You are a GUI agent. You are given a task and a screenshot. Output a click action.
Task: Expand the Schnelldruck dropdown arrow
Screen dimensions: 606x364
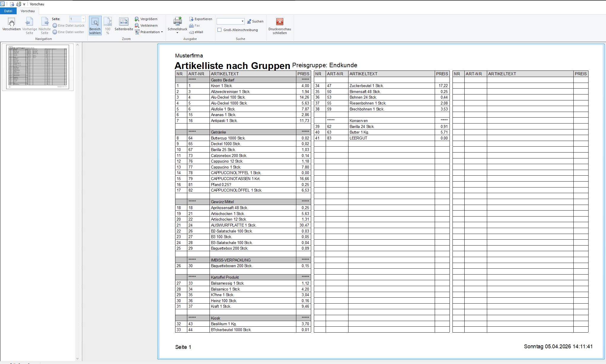177,33
